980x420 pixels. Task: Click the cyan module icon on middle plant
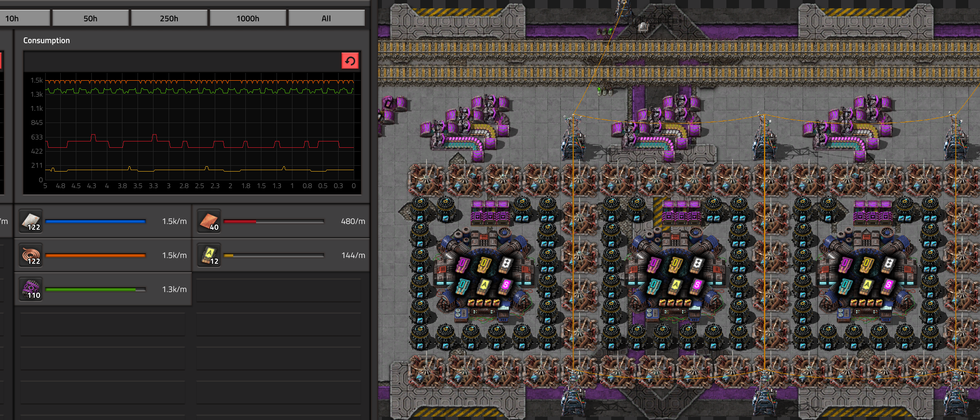[x=653, y=287]
